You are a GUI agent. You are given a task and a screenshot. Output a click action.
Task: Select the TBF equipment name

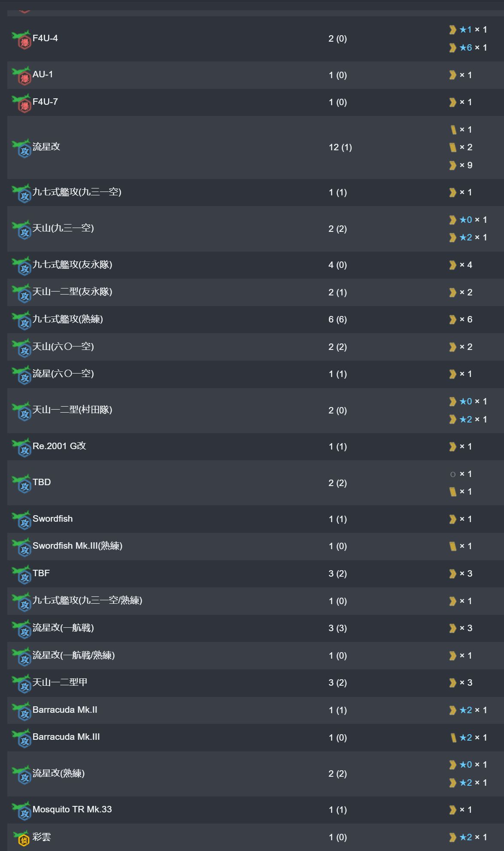[x=41, y=573]
